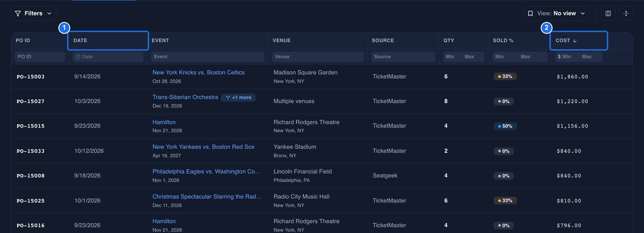The width and height of the screenshot is (644, 233).
Task: Click the Lincoln Financial Field venue cell
Action: (x=302, y=172)
